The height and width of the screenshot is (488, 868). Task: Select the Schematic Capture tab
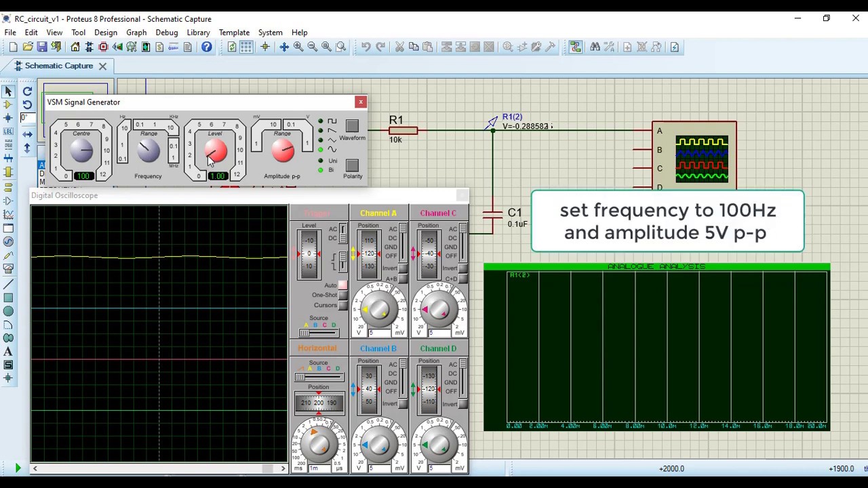[x=58, y=66]
